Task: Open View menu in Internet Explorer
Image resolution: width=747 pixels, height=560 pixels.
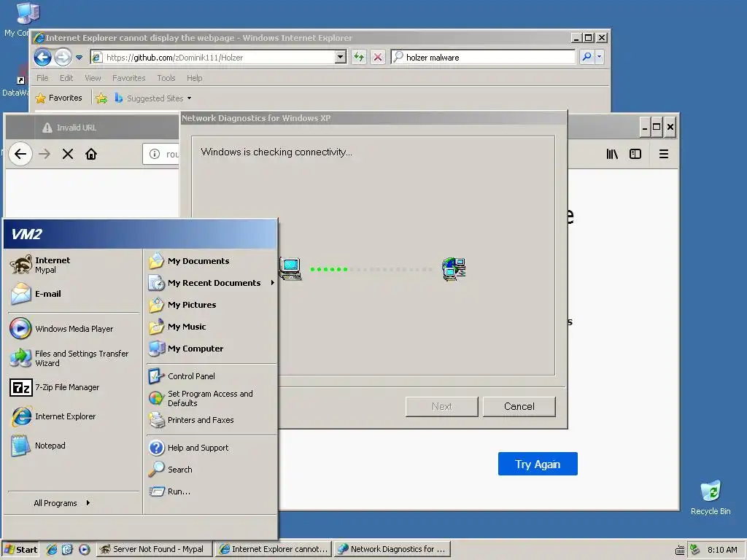Action: tap(93, 78)
